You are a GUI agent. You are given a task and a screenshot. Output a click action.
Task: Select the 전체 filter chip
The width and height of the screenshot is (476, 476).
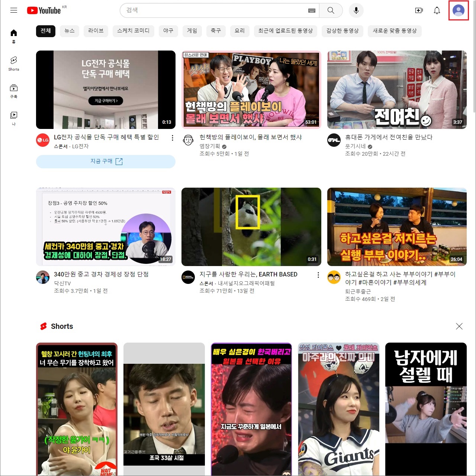pyautogui.click(x=46, y=31)
